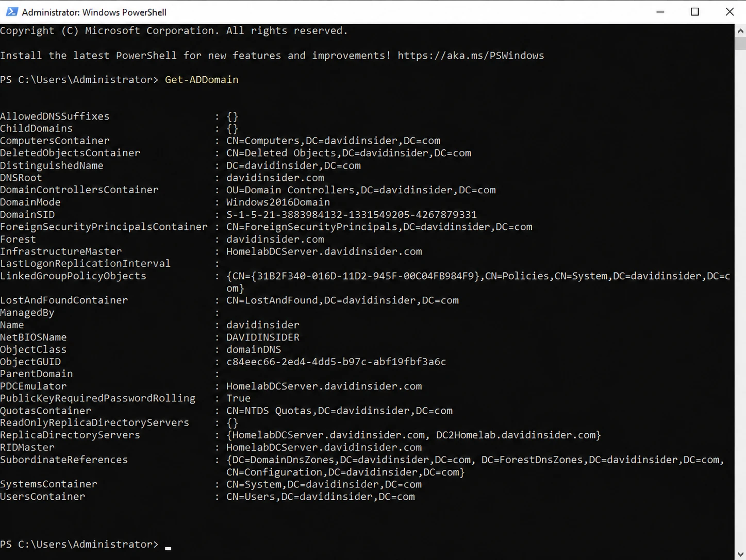Click the scrollbar up arrow

click(x=740, y=30)
